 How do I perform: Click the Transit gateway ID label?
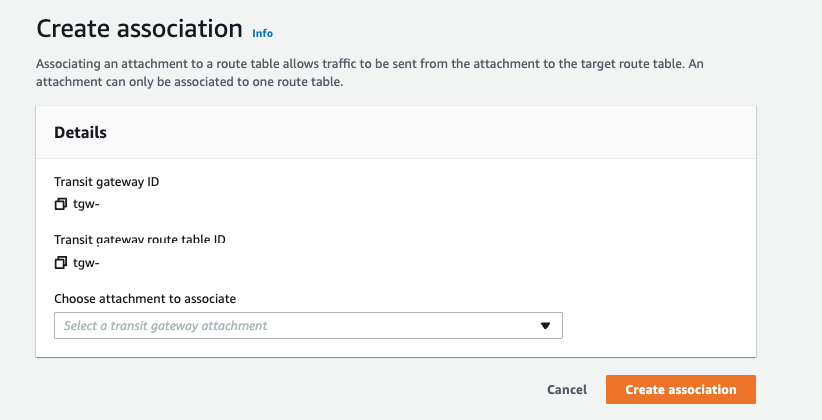click(x=106, y=182)
